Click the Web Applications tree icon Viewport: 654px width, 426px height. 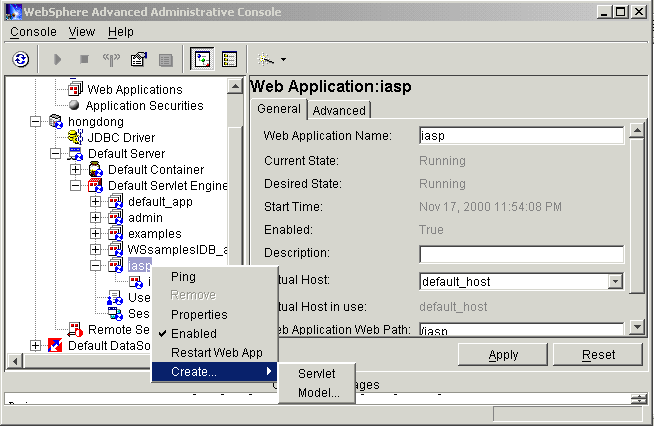[x=75, y=89]
